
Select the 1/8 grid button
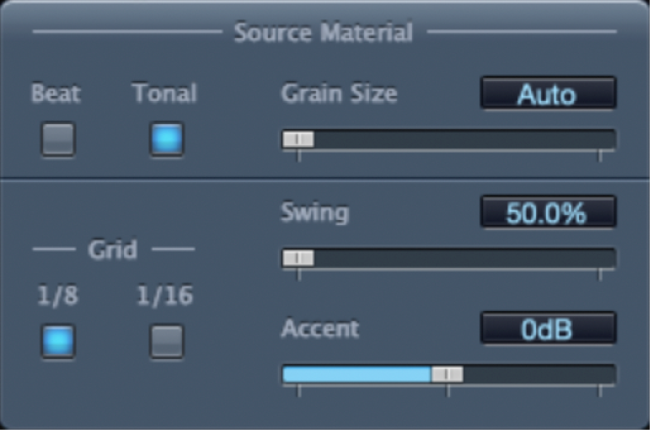[x=58, y=342]
